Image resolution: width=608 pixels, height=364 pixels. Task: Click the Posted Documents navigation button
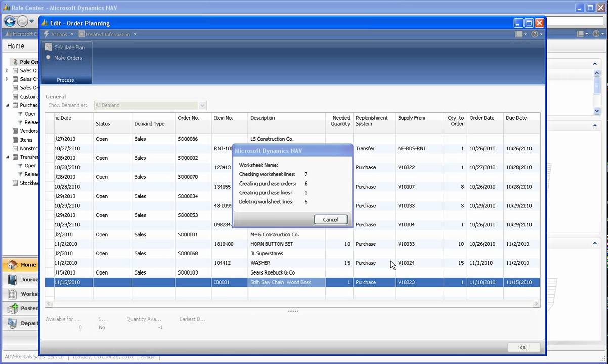[x=21, y=308]
